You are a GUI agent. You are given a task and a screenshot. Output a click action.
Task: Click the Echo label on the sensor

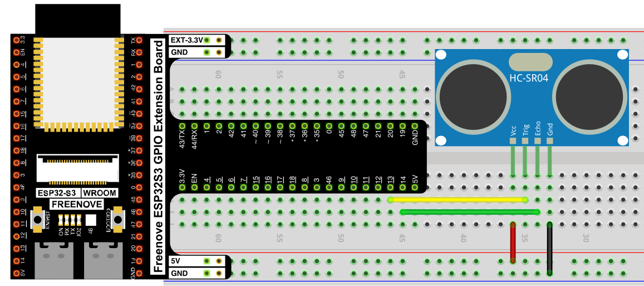pos(537,130)
